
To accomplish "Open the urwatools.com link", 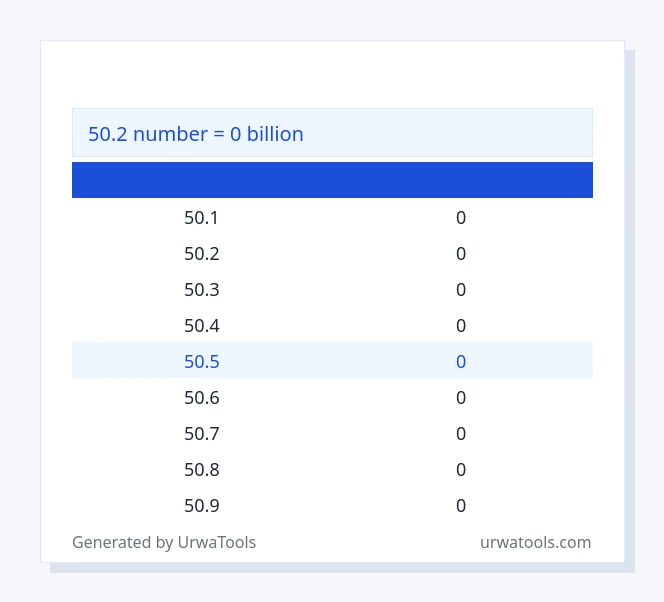I will pyautogui.click(x=535, y=542).
